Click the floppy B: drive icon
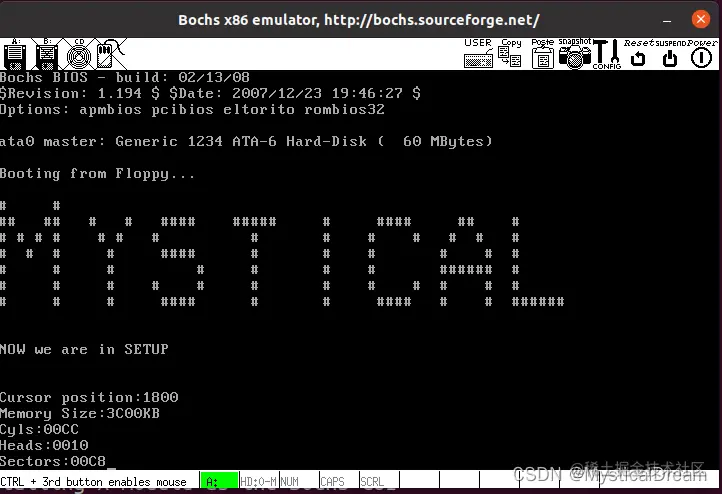This screenshot has width=722, height=494. click(47, 54)
